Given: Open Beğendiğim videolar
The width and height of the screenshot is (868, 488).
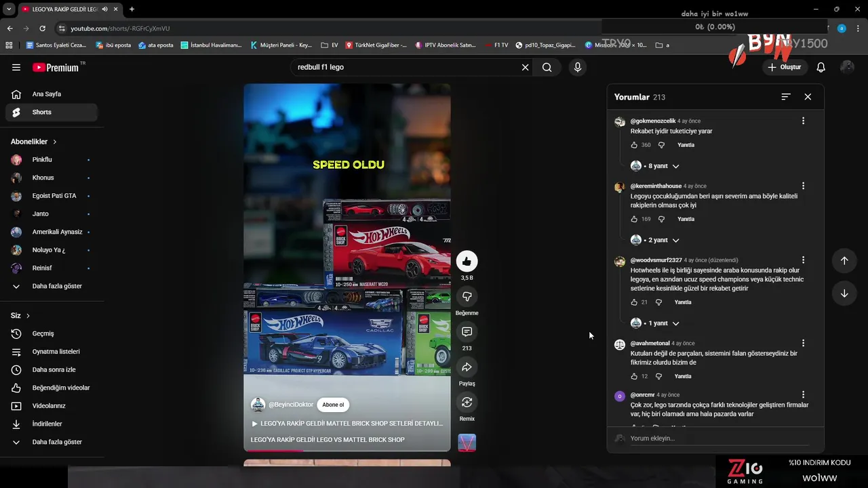Looking at the screenshot, I should (52, 388).
